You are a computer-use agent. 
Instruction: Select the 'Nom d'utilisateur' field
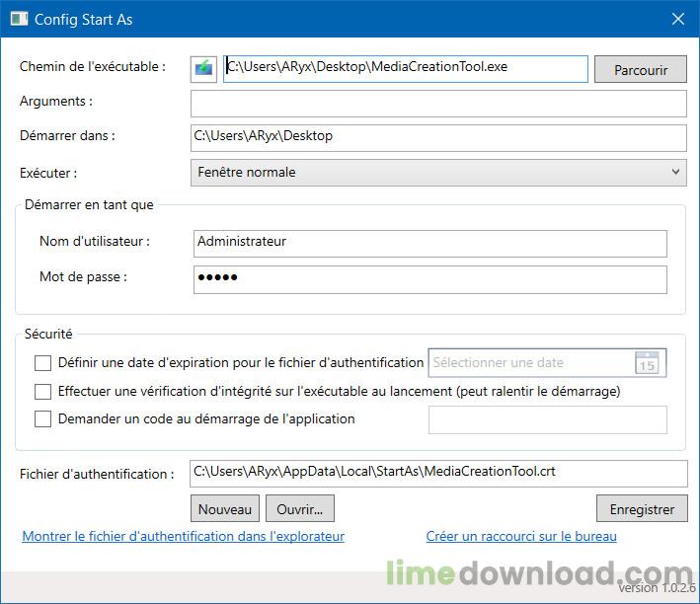pyautogui.click(x=429, y=243)
